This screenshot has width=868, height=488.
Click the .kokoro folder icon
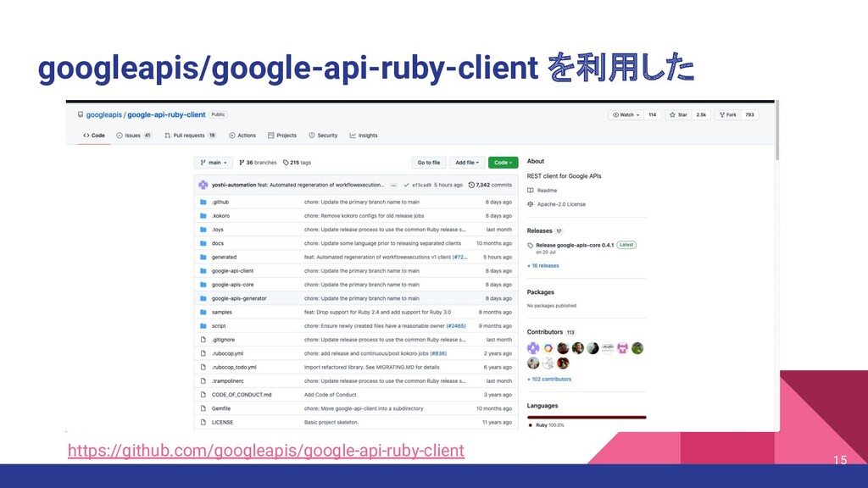203,216
